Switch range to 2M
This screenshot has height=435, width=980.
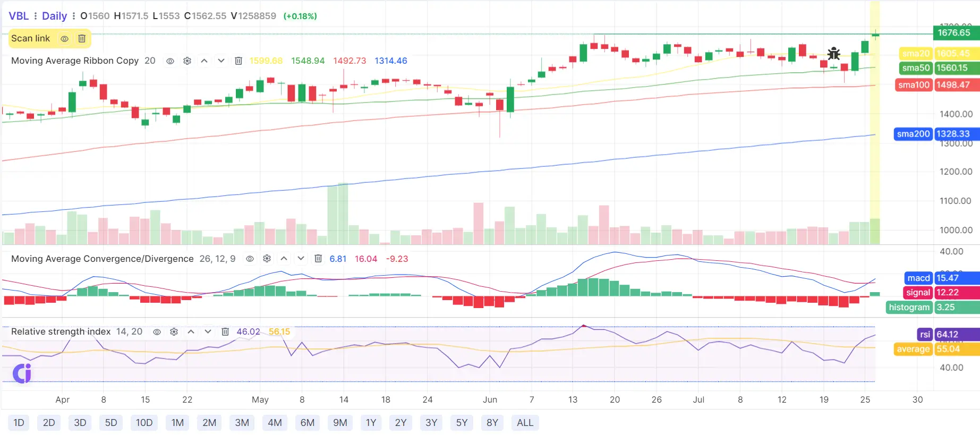[x=209, y=423]
